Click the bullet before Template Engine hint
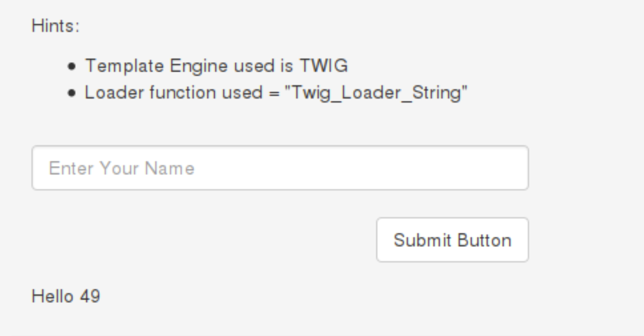 tap(75, 66)
